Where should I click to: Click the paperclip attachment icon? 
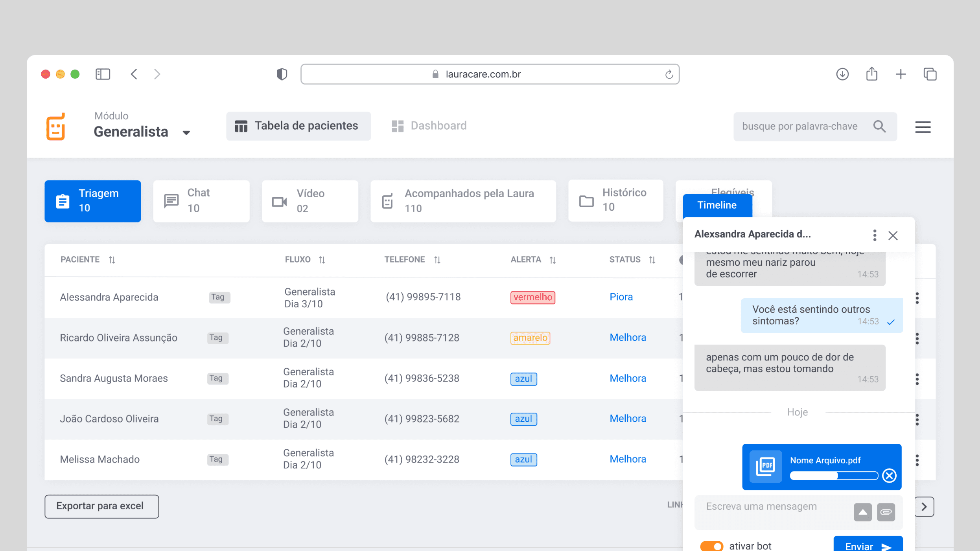pyautogui.click(x=886, y=512)
